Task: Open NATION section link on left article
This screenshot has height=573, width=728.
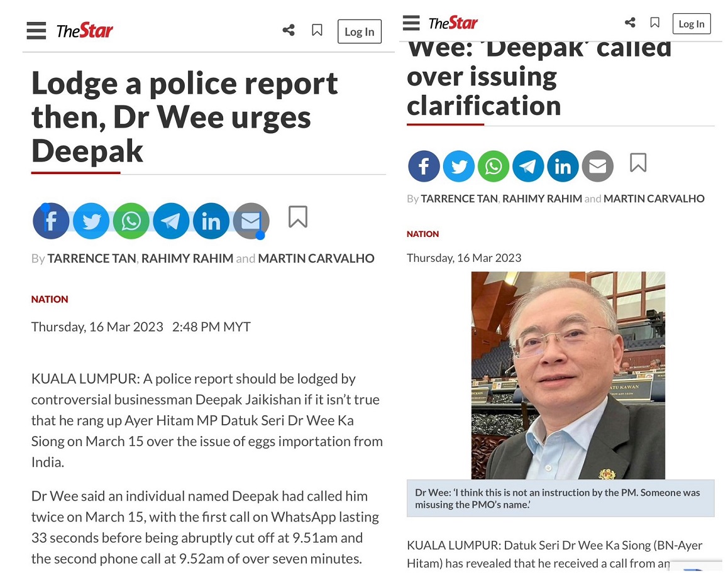Action: [x=50, y=299]
